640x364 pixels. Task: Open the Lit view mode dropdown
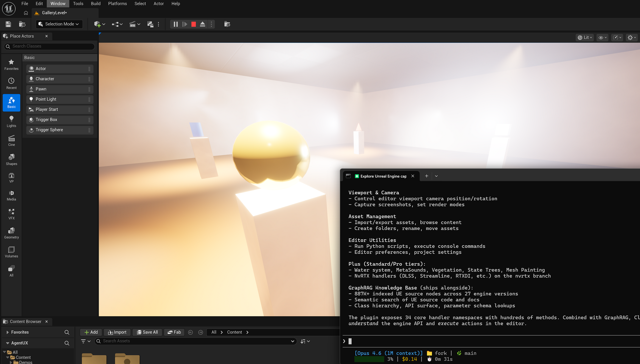click(584, 37)
